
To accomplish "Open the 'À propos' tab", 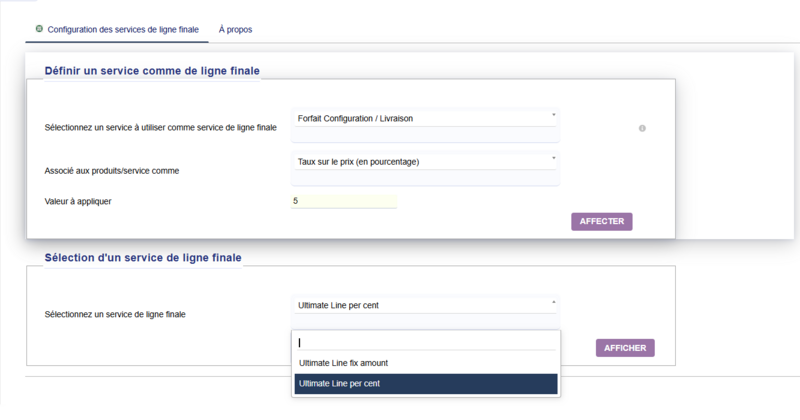I will 235,30.
